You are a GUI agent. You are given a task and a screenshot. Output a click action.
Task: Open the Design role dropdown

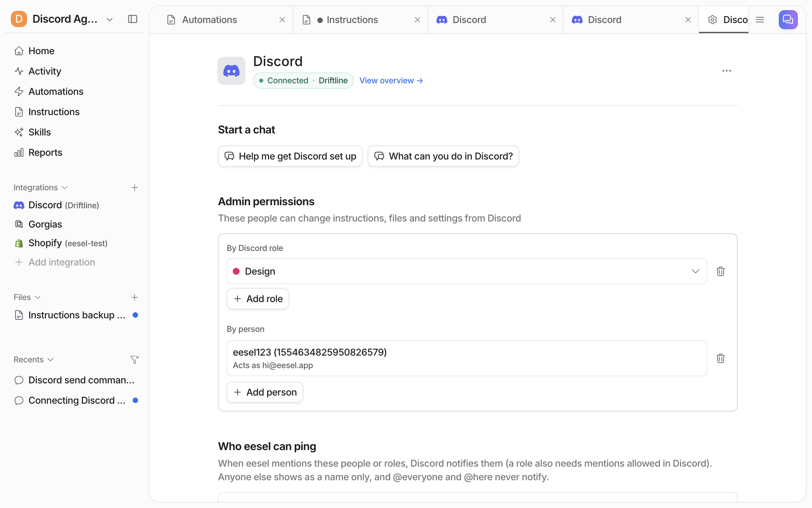click(467, 271)
